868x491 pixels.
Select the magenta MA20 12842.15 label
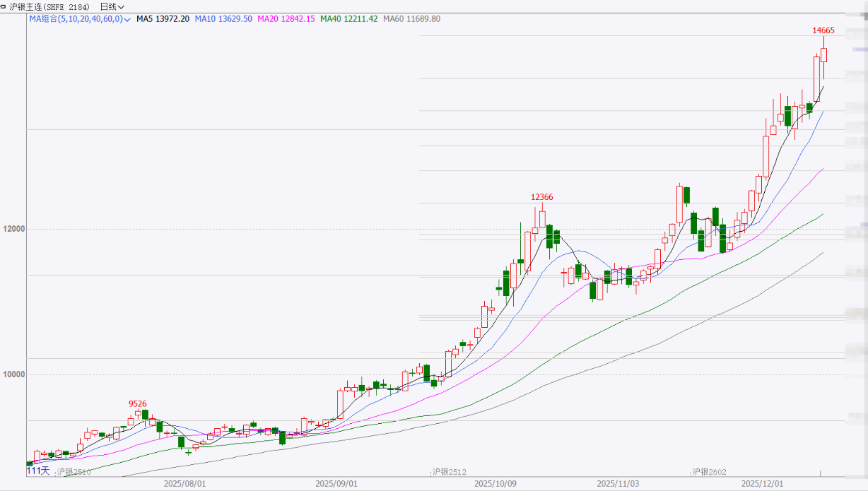pyautogui.click(x=286, y=19)
